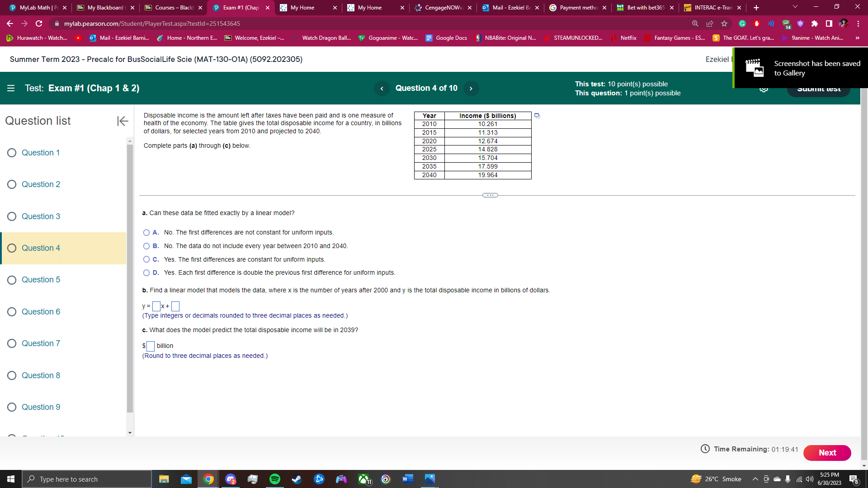
Task: Open Battle.net from the taskbar
Action: point(319,479)
